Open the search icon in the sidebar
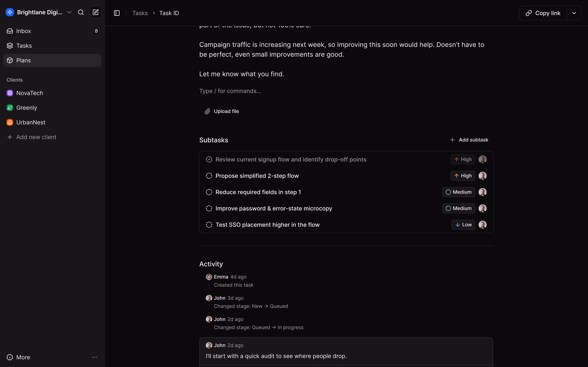 81,12
